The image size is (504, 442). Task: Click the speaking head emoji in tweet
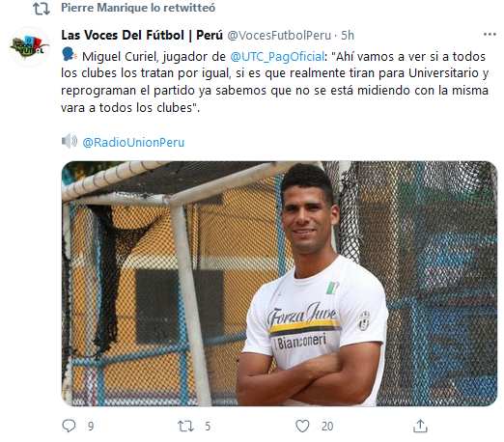[x=69, y=55]
